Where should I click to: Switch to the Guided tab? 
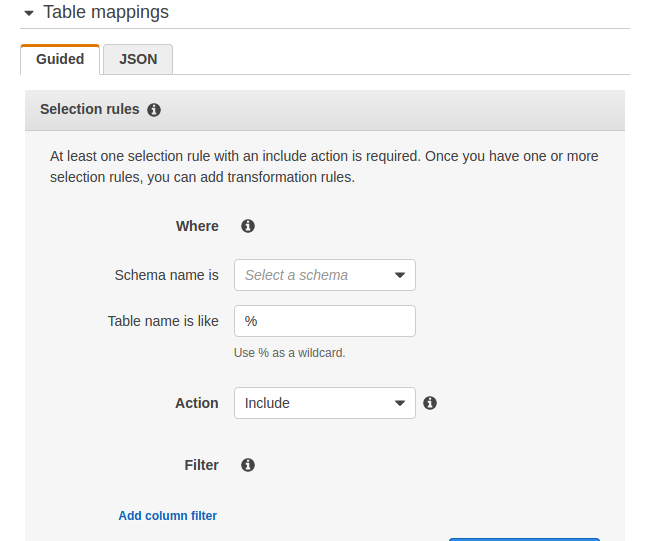[60, 59]
